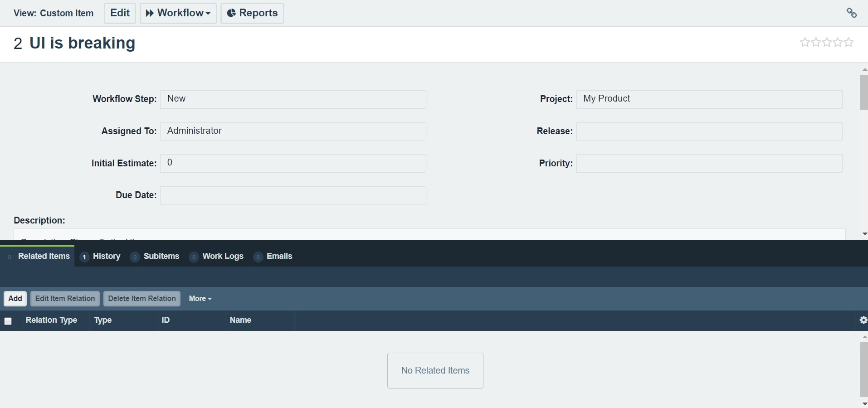Click the related items scroll down arrow
Screen dimensions: 868x408
click(864, 403)
